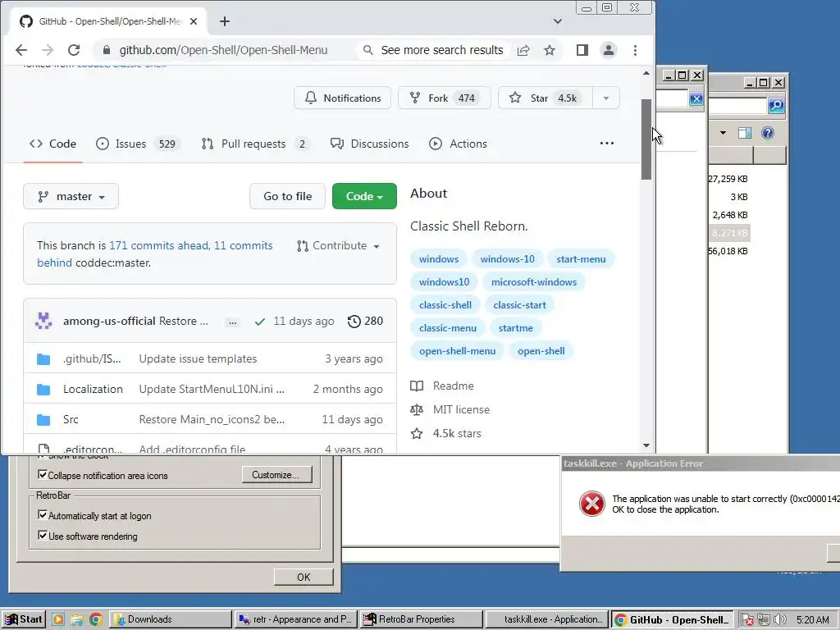Expand the commit message ellipsis
The width and height of the screenshot is (840, 630).
click(232, 322)
